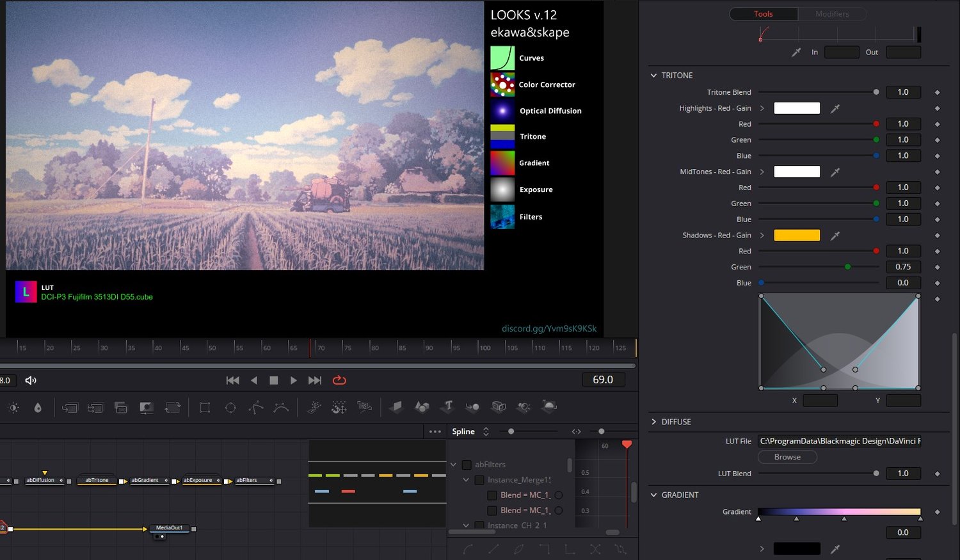This screenshot has height=560, width=960.
Task: Select the Polygon mask tool
Action: point(256,408)
